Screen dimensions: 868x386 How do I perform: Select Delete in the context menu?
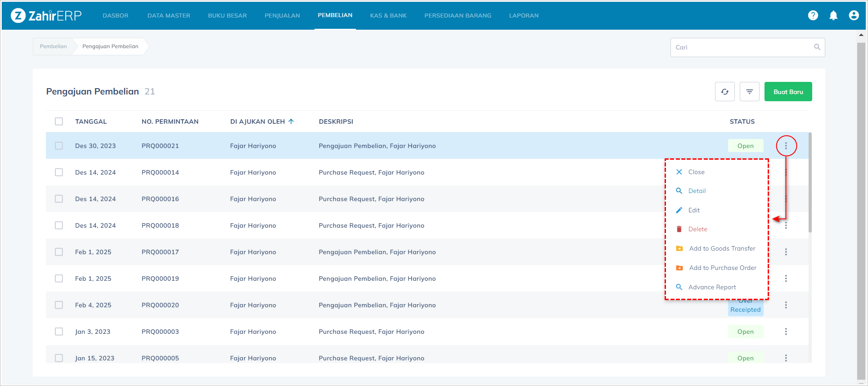pyautogui.click(x=697, y=229)
